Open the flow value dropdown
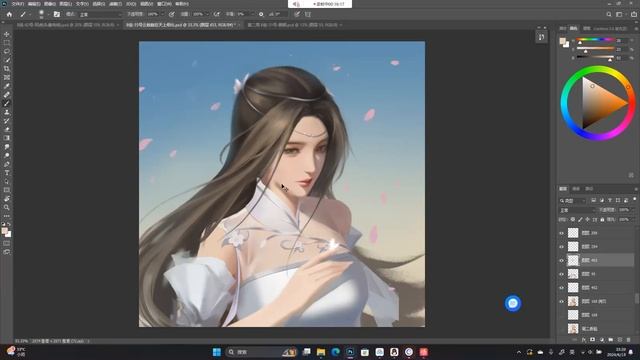640x360 pixels. 207,14
